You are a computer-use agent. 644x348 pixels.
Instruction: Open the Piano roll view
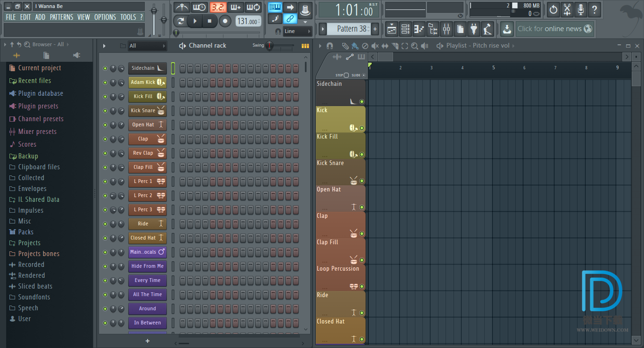coord(419,29)
